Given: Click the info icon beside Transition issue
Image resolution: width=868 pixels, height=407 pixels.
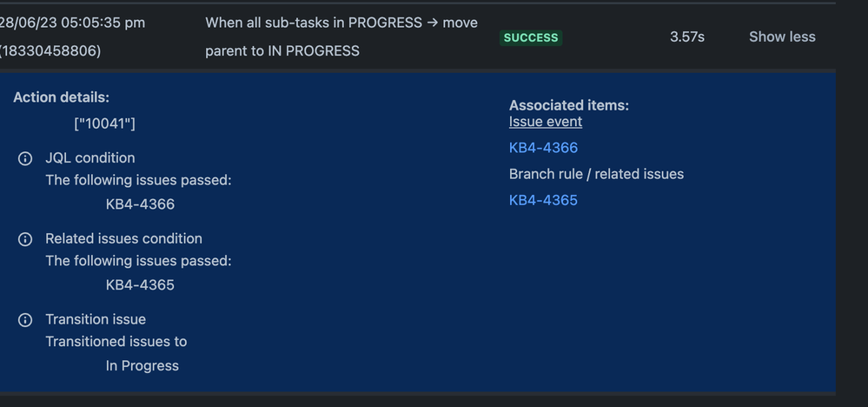Looking at the screenshot, I should coord(25,320).
